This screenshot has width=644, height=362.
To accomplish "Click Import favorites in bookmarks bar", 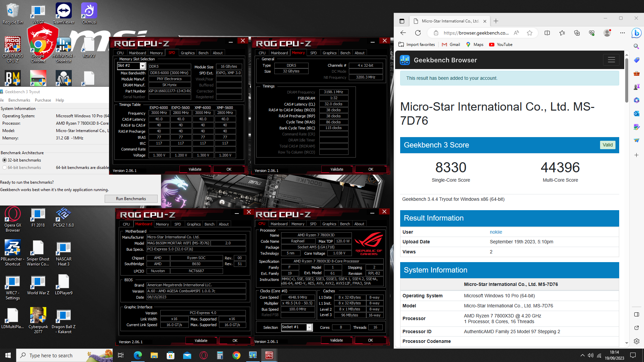I will [x=417, y=45].
